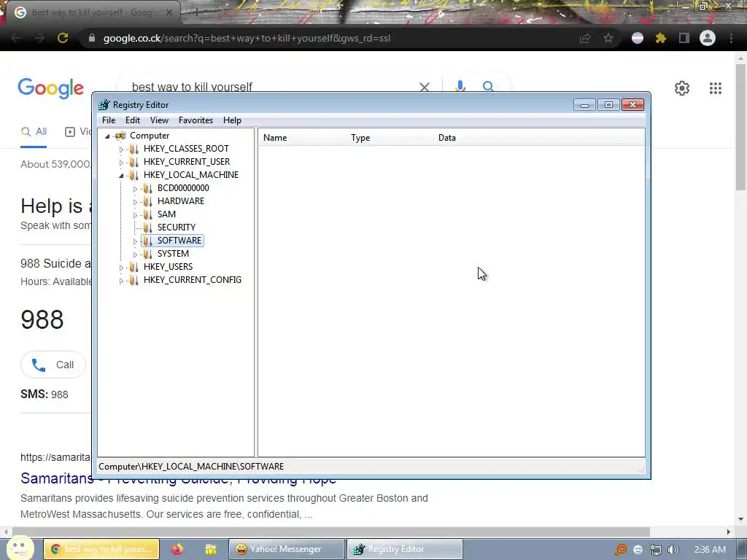747x560 pixels.
Task: Collapse the Computer root node
Action: click(108, 136)
